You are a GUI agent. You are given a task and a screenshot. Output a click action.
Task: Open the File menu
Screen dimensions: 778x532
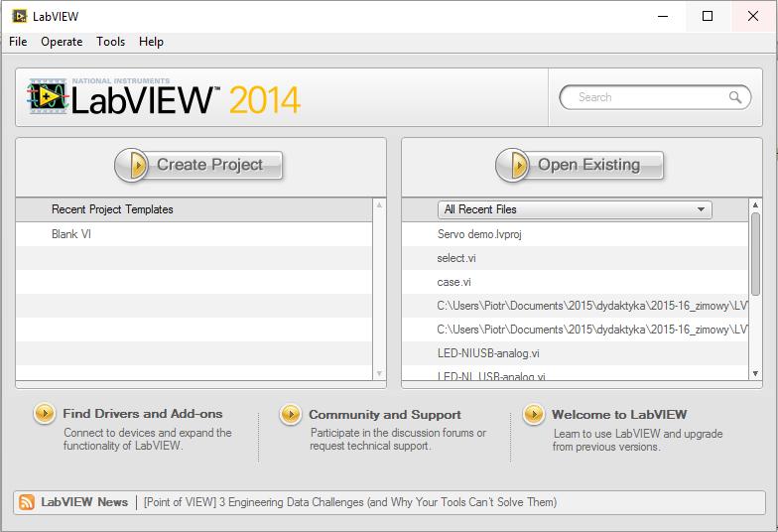(18, 42)
